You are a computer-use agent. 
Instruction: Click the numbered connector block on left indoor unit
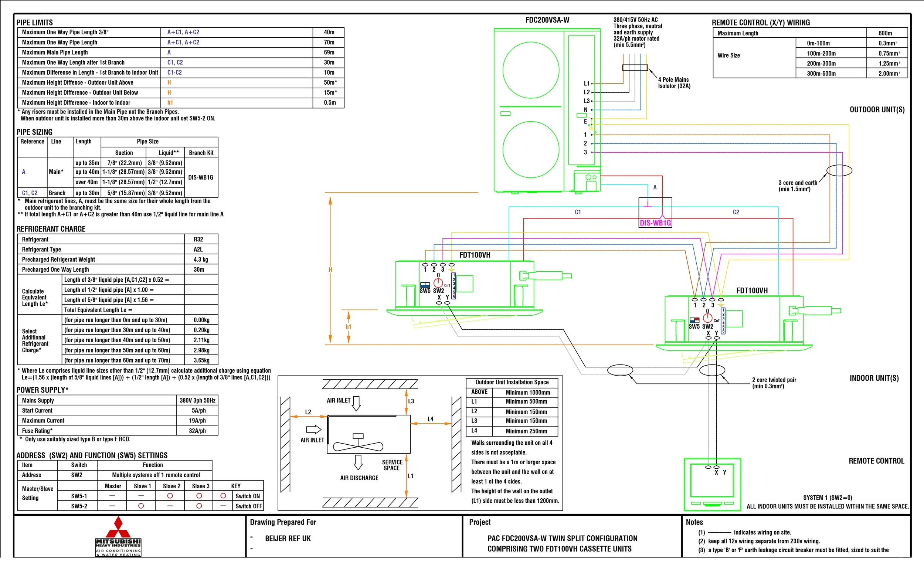click(x=454, y=286)
